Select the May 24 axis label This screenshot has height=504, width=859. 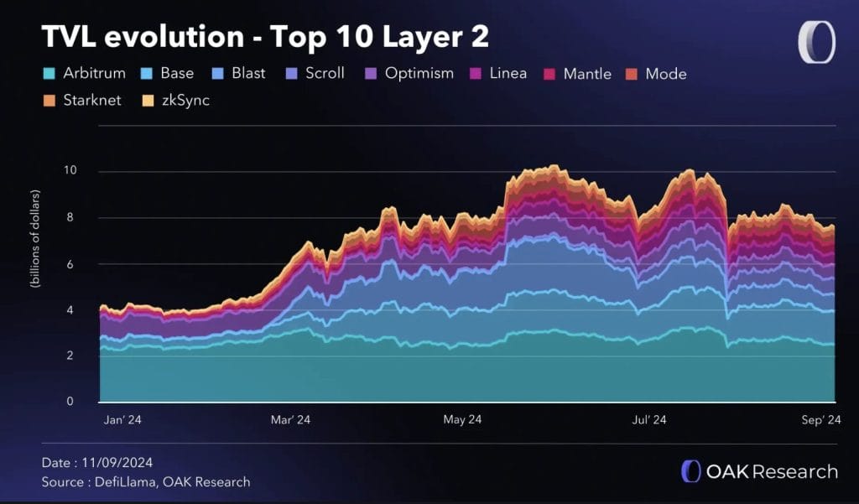click(x=462, y=419)
